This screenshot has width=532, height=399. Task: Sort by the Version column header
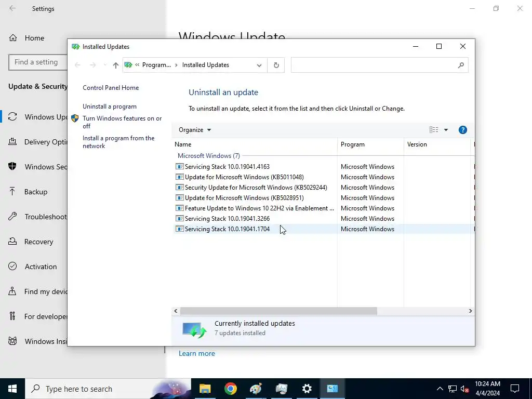437,144
